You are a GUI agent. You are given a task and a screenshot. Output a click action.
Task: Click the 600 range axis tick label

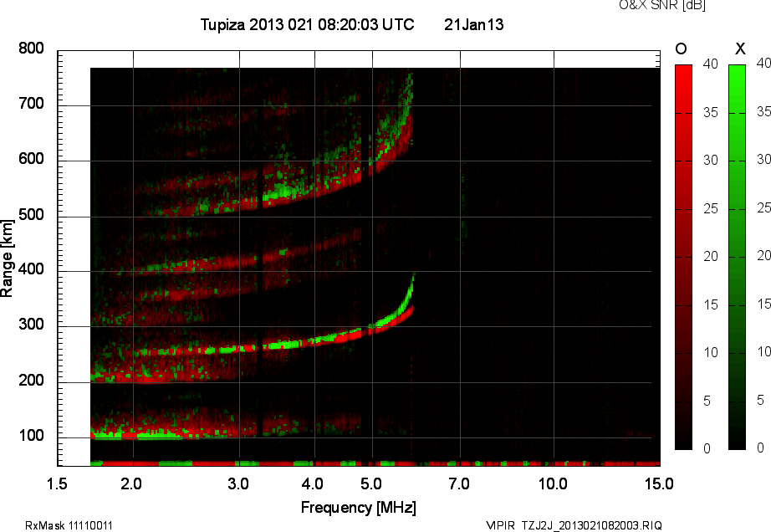point(31,159)
